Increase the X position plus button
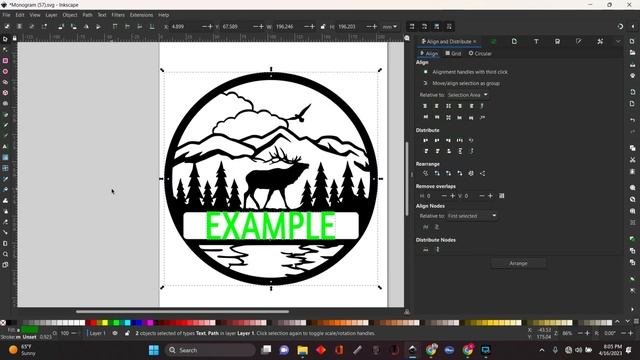 (x=210, y=27)
